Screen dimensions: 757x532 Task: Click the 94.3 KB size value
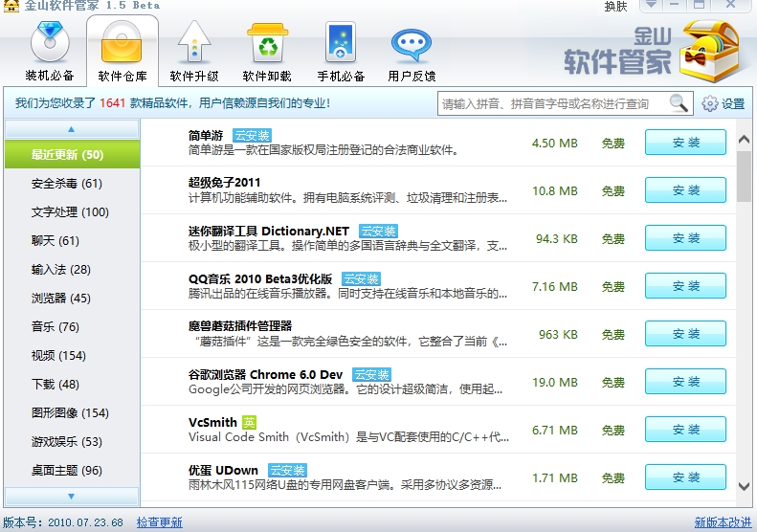tap(556, 238)
